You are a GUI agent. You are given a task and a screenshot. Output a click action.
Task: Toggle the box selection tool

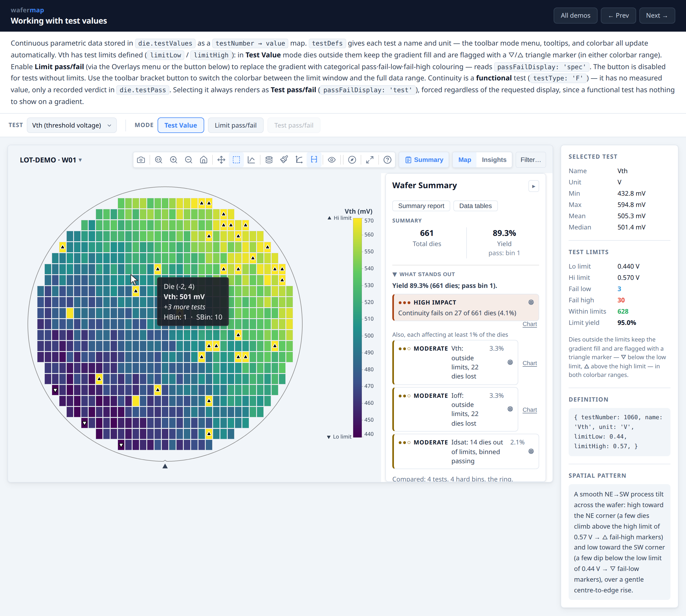coord(236,160)
